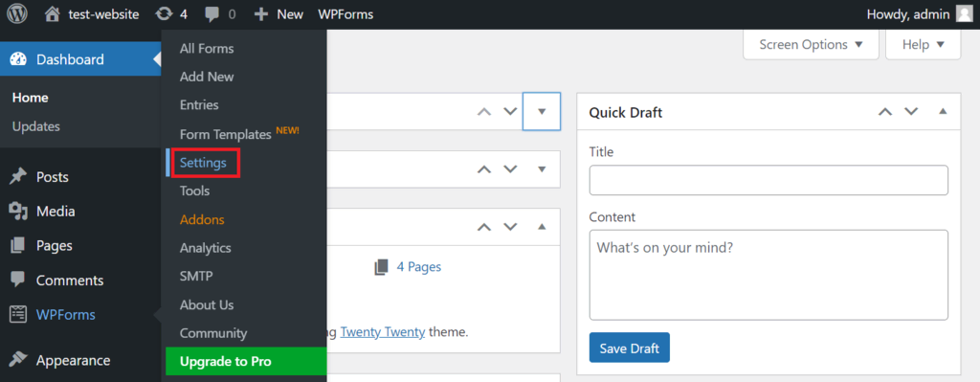
Task: Open the Screen Options dropdown
Action: [x=811, y=45]
